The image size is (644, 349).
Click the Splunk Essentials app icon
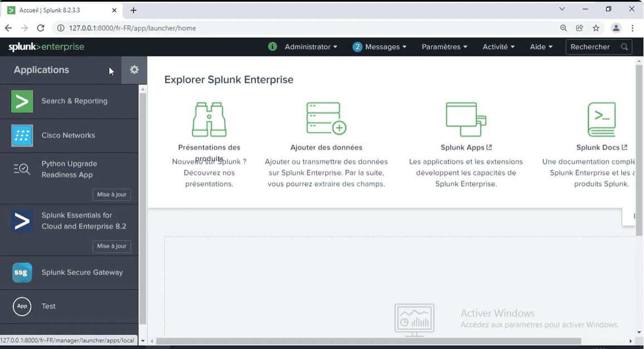click(x=22, y=221)
